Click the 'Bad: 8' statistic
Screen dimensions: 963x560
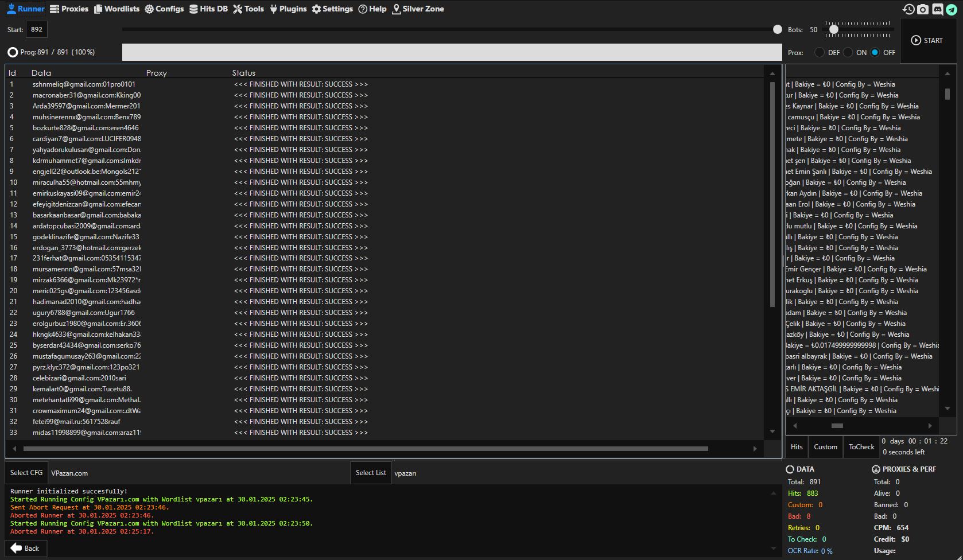pyautogui.click(x=799, y=516)
